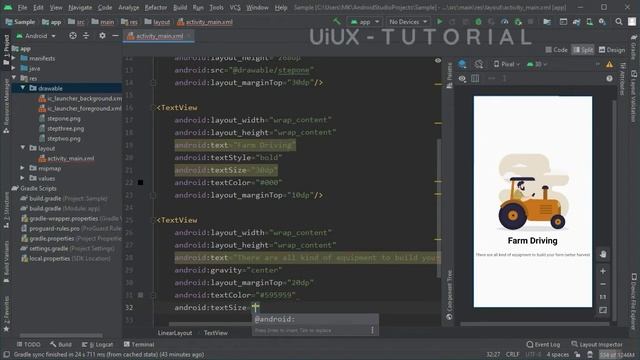Open the Build menu
The image size is (640, 360).
[x=180, y=7]
